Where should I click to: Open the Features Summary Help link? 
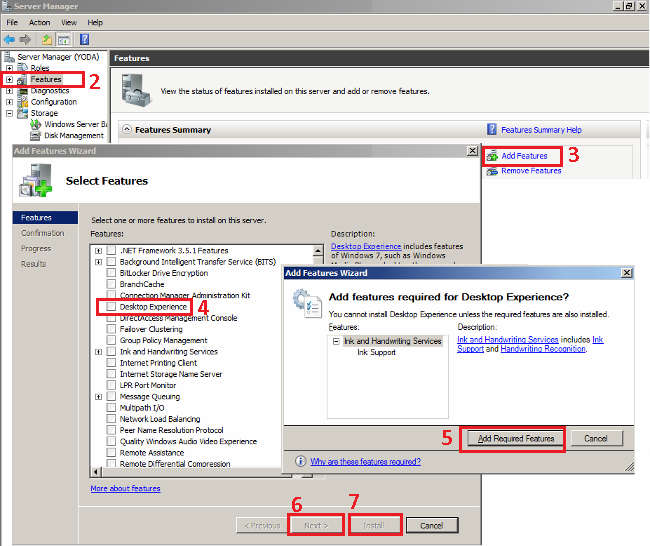pyautogui.click(x=541, y=130)
